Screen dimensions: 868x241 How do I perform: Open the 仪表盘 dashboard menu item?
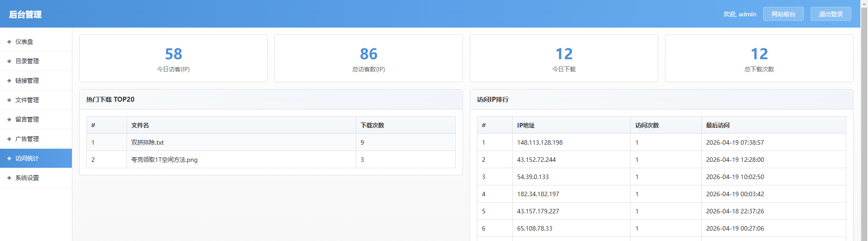pos(24,42)
